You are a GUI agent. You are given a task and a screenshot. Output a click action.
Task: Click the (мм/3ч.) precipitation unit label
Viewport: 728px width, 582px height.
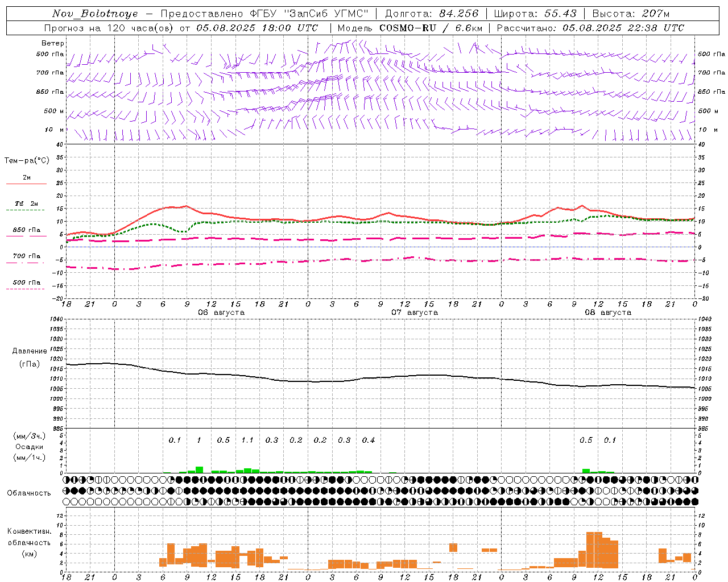[30, 436]
